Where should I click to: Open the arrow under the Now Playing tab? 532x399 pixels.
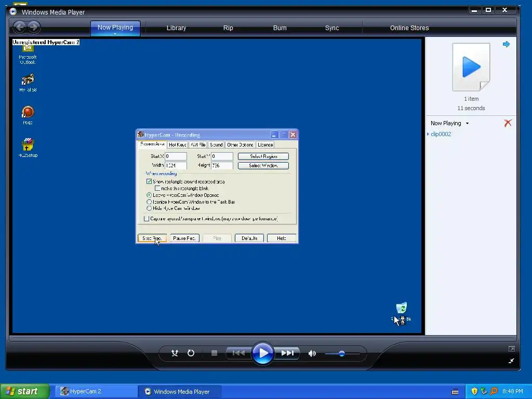(x=115, y=34)
